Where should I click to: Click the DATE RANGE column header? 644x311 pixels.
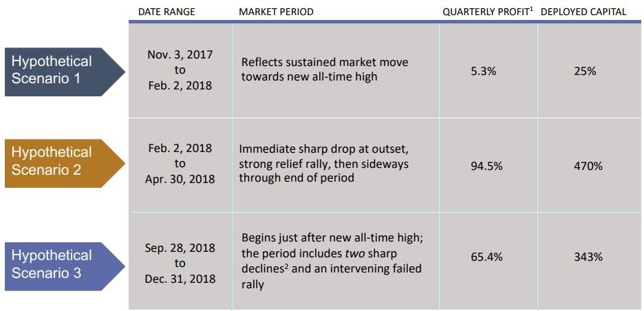coord(167,12)
